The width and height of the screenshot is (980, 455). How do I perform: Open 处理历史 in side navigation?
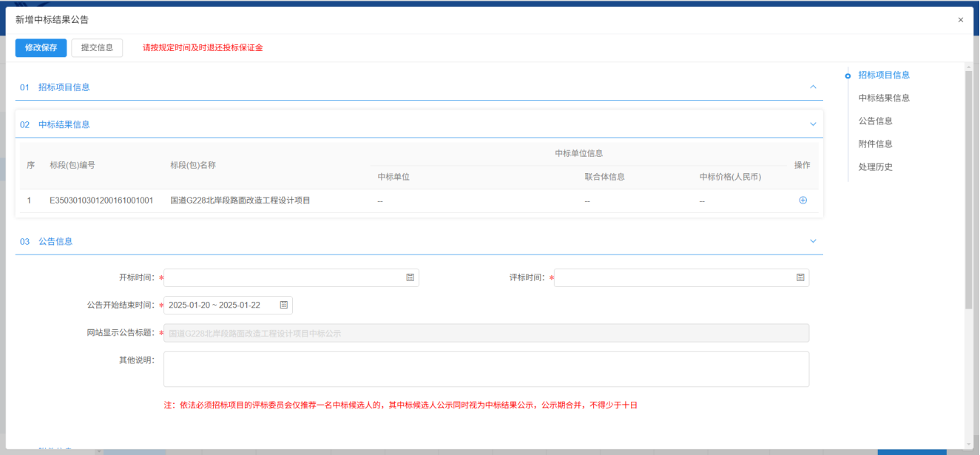(875, 166)
